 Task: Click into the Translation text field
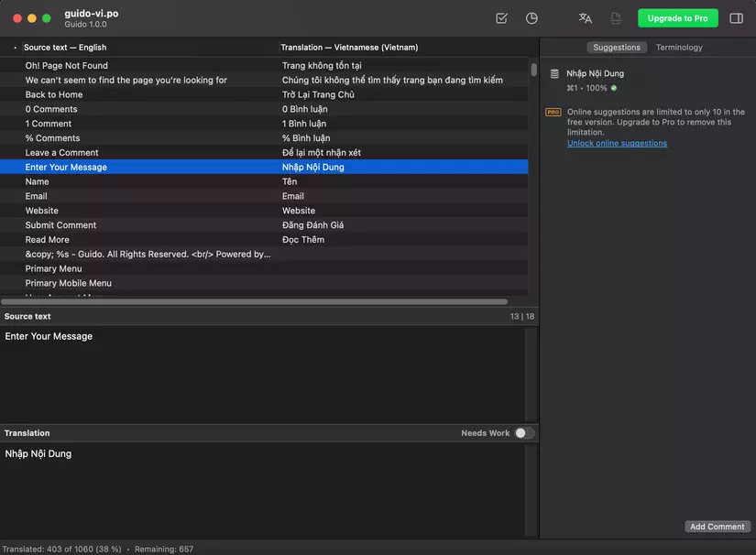point(262,489)
